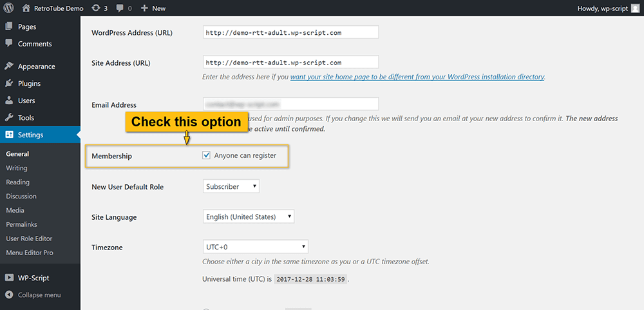Open the WordPress logo menu
Image resolution: width=644 pixels, height=310 pixels.
click(8, 8)
